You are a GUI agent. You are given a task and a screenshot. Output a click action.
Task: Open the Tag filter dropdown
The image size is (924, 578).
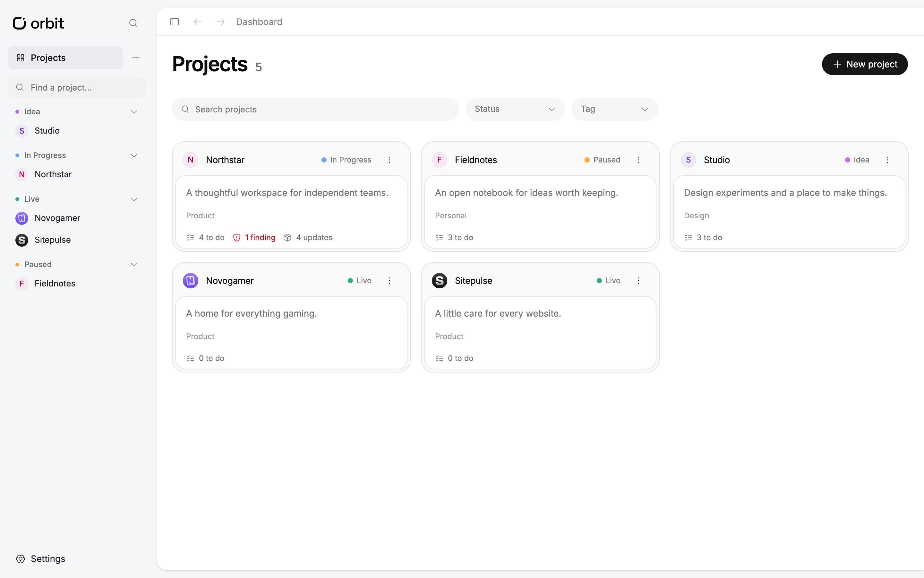point(615,109)
